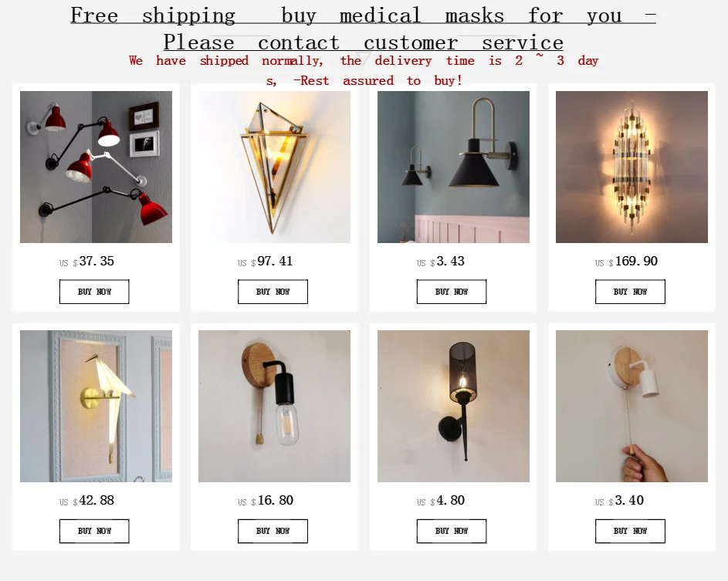Click the US $16.80 price text
Screen dimensions: 728x581
click(265, 500)
